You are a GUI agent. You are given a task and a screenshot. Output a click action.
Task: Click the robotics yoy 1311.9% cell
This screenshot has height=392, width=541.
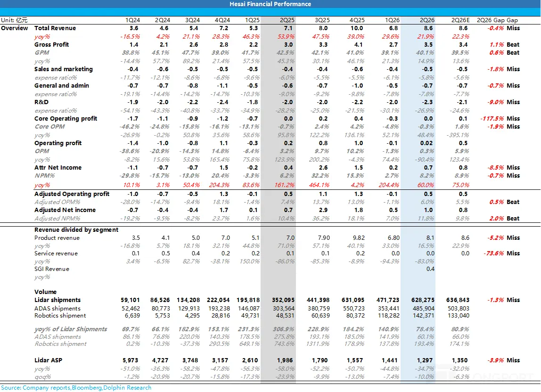318,344
